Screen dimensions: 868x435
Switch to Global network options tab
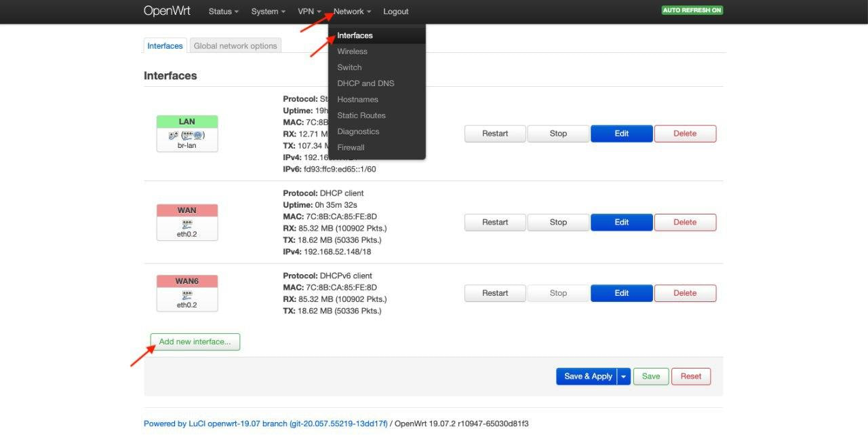point(235,46)
